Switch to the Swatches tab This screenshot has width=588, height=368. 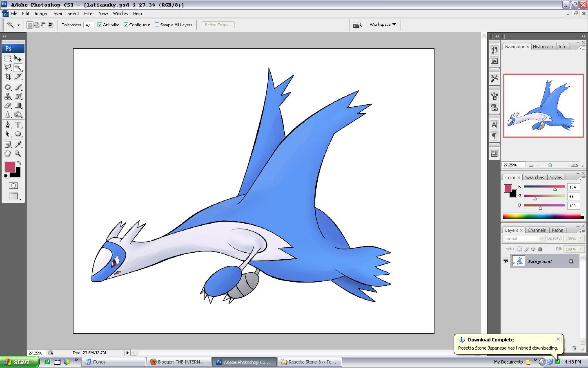[535, 177]
